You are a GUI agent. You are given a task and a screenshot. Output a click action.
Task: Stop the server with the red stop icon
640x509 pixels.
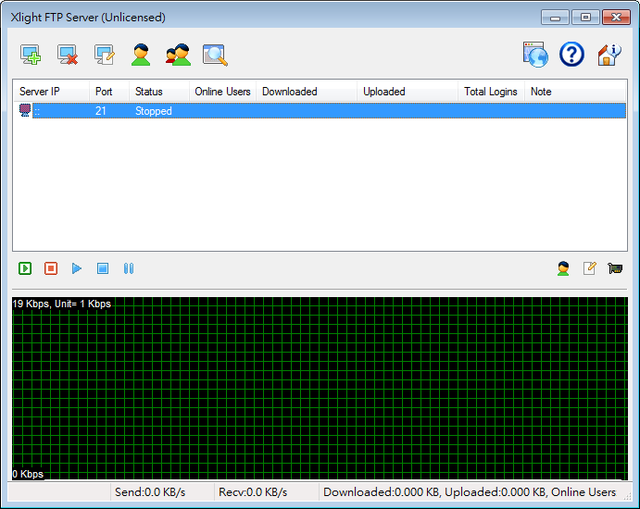[x=51, y=269]
